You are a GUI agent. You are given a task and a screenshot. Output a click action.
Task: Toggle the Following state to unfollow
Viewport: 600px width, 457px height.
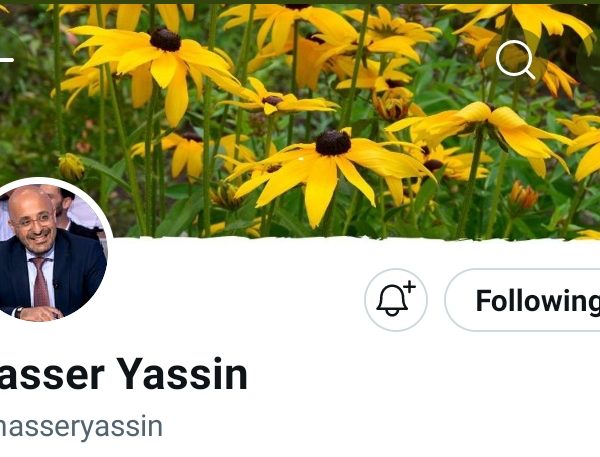pos(523,300)
